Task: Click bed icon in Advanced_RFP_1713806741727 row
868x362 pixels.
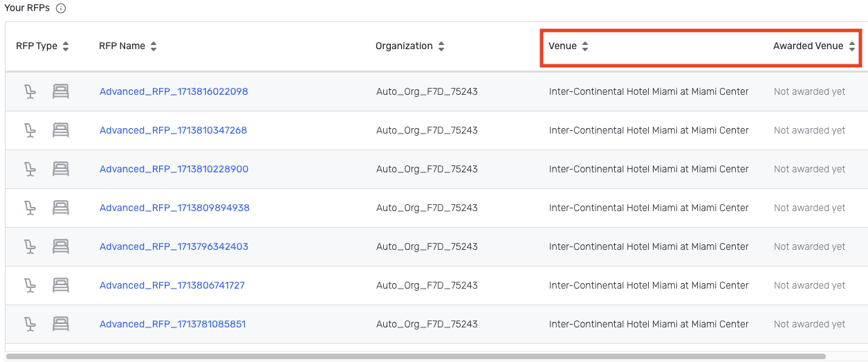Action: tap(62, 285)
